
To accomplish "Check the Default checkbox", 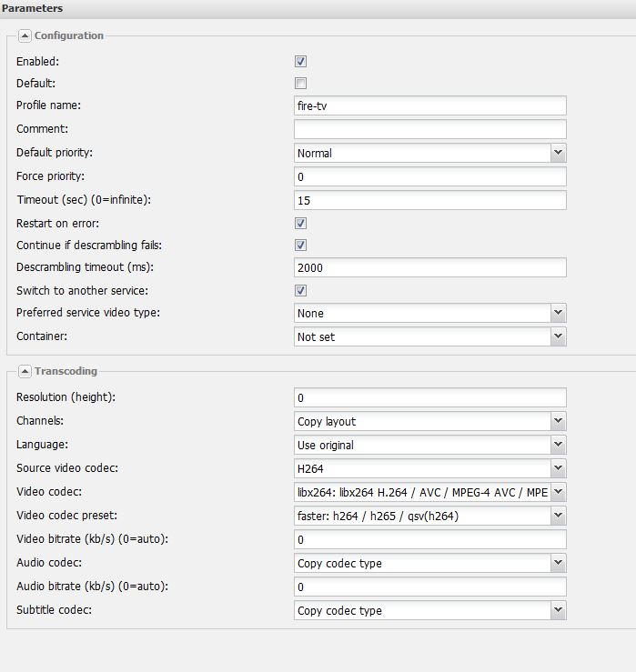I will click(300, 83).
